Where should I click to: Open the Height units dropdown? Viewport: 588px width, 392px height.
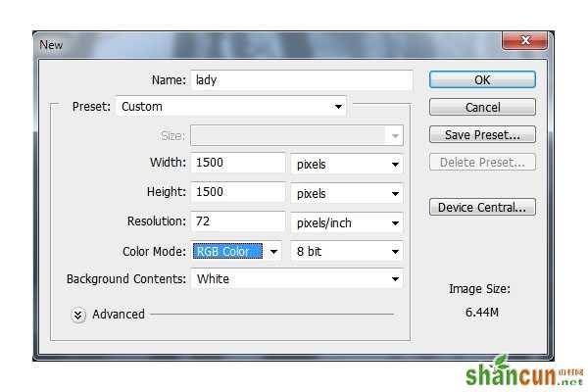point(347,194)
